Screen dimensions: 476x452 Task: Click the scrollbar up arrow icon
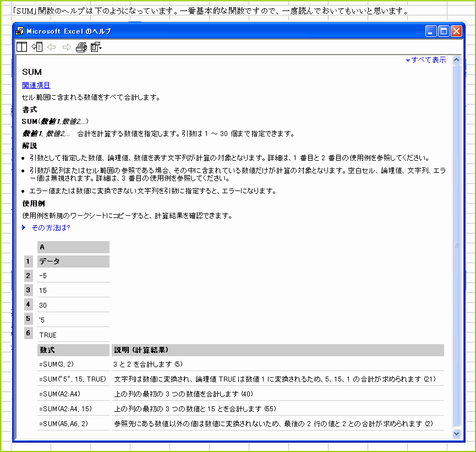(456, 59)
